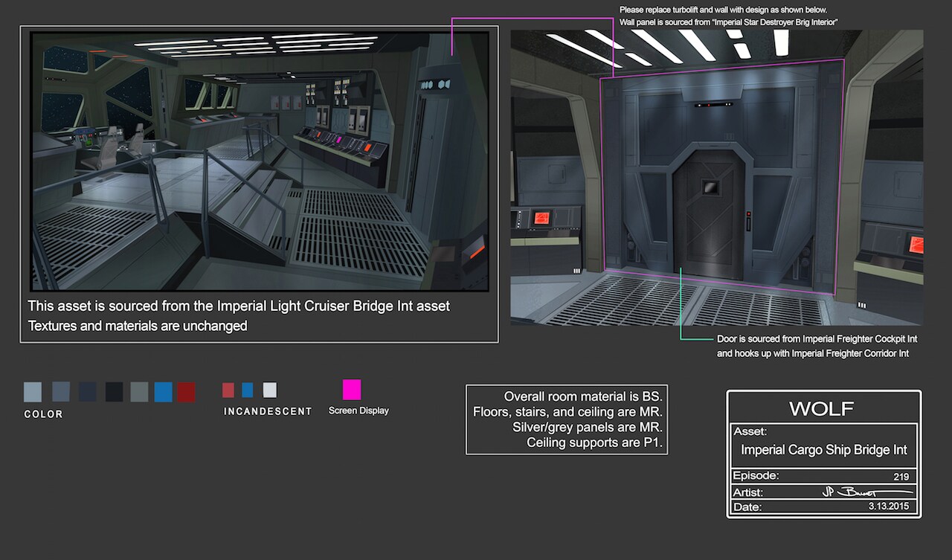The height and width of the screenshot is (560, 952).
Task: Choose the light grey INCANDESCENT swatch
Action: tap(270, 390)
